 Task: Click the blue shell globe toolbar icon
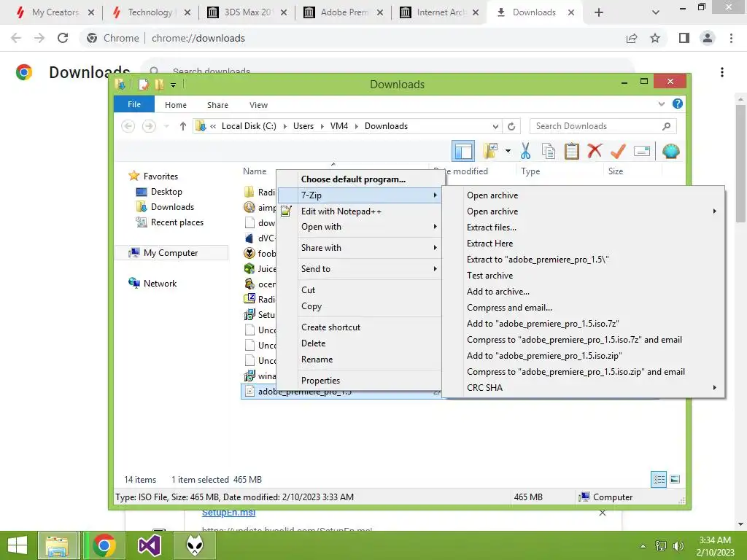671,152
